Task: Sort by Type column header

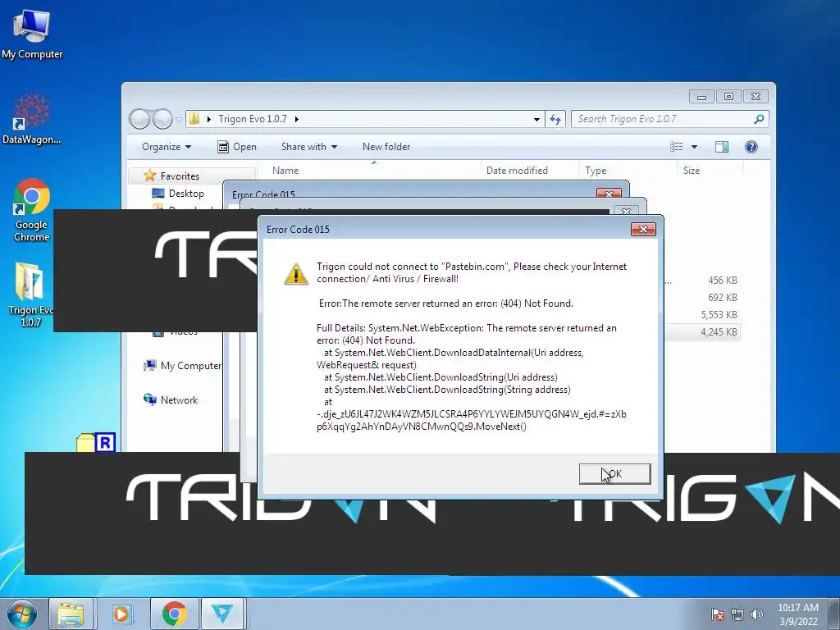Action: pos(628,171)
